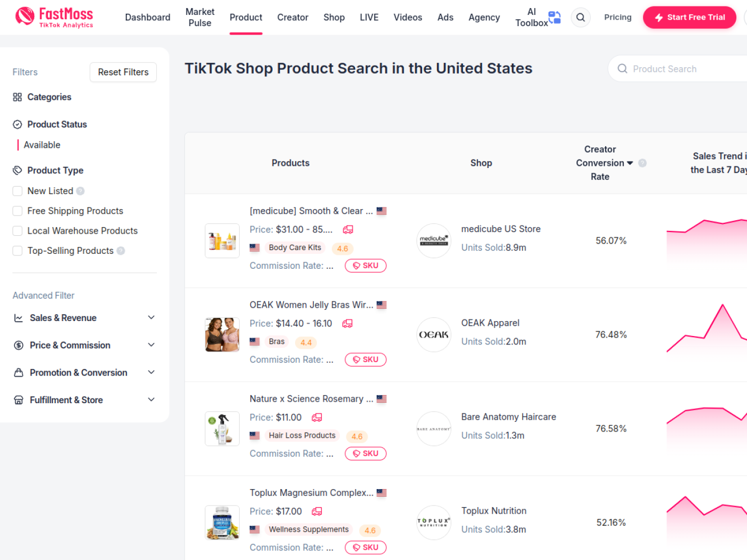Check the Free Shipping Products box

coord(18,211)
